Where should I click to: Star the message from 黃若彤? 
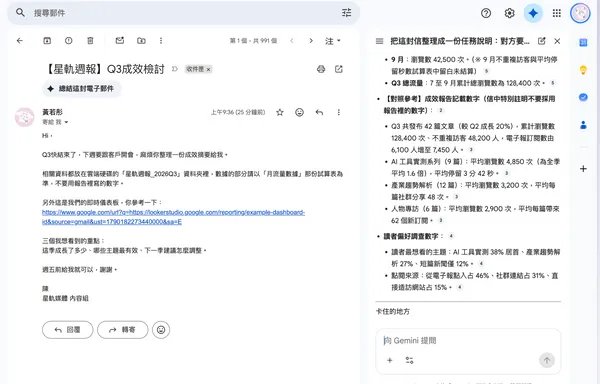(x=280, y=112)
